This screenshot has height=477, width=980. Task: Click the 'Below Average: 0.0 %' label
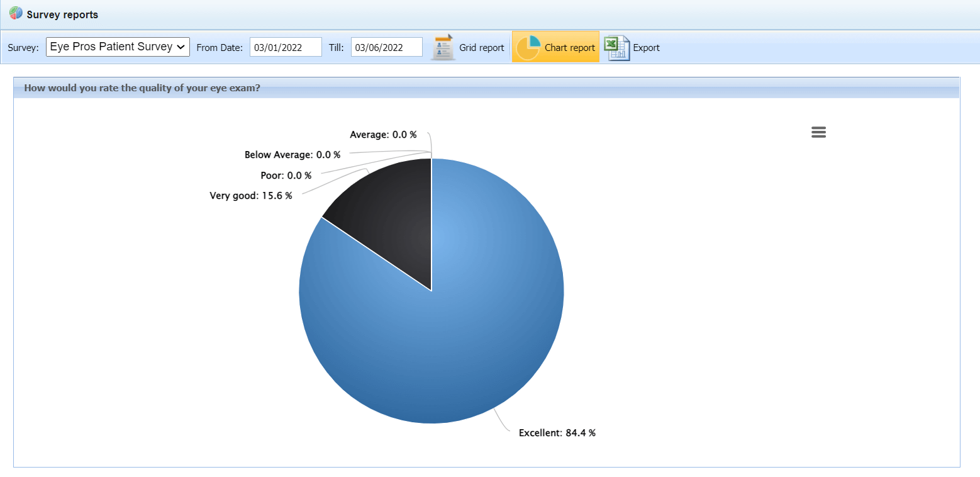point(292,155)
